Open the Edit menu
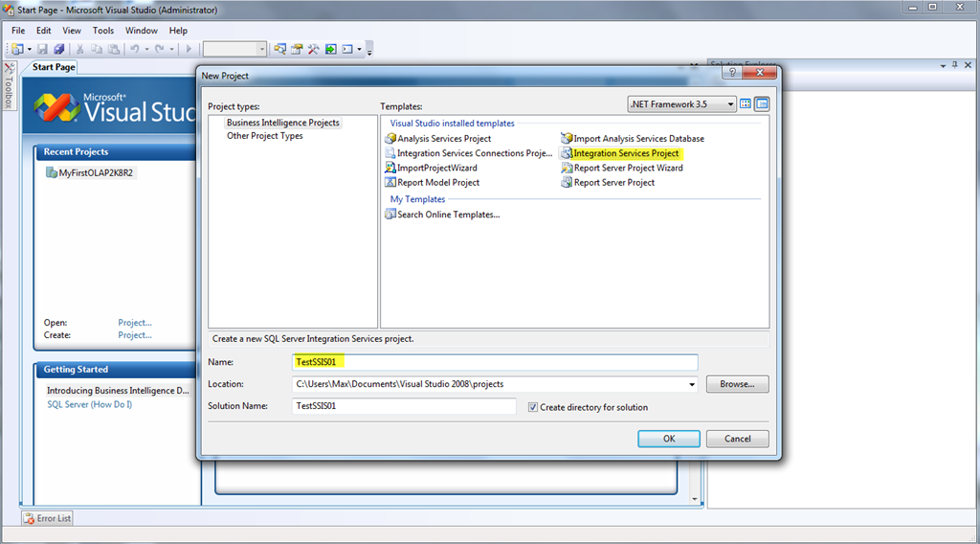 pyautogui.click(x=44, y=30)
